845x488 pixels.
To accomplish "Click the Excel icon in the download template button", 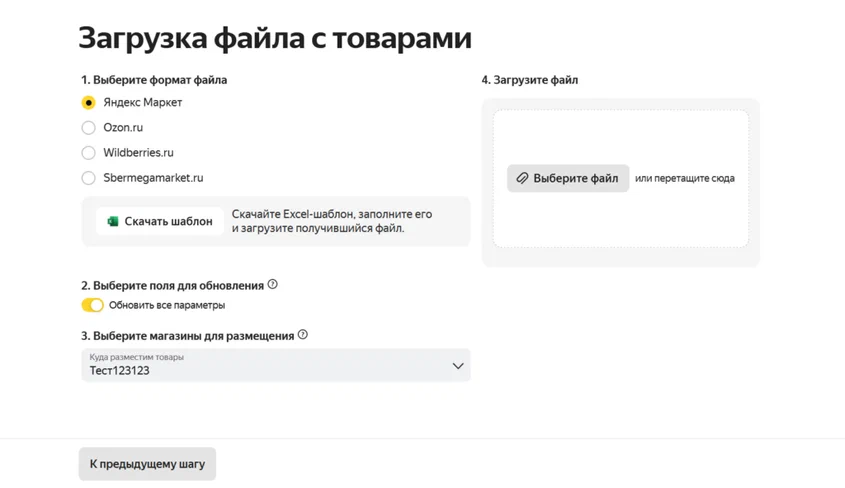I will coord(113,221).
